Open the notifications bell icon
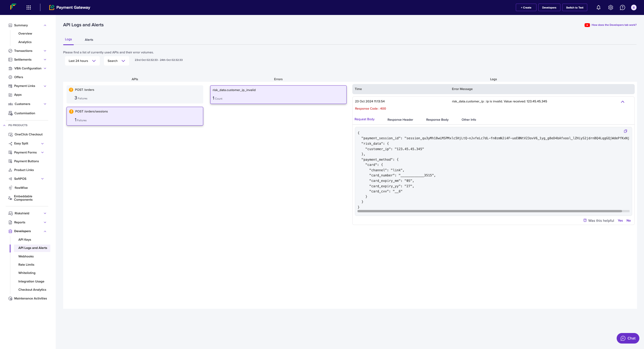644x349 pixels. [598, 7]
